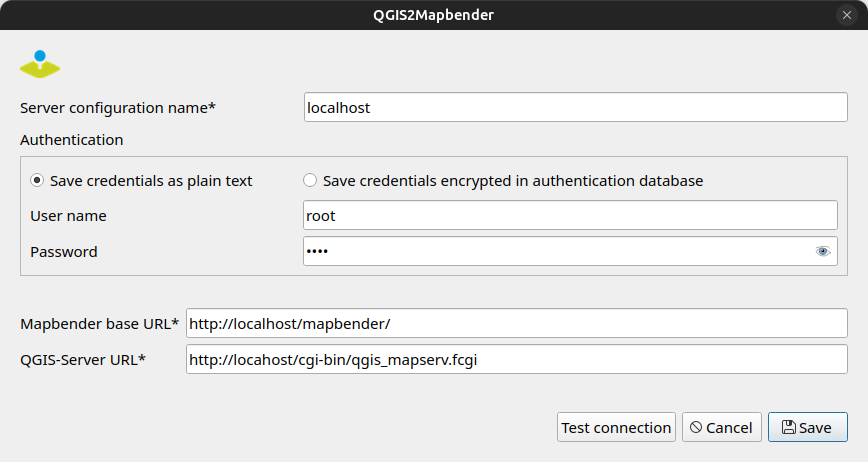868x462 pixels.
Task: Cancel the server configuration dialog
Action: (722, 427)
